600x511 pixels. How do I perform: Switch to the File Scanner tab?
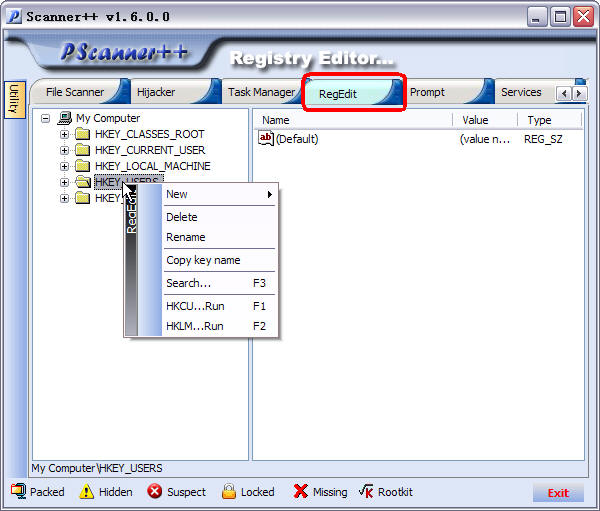pyautogui.click(x=75, y=92)
